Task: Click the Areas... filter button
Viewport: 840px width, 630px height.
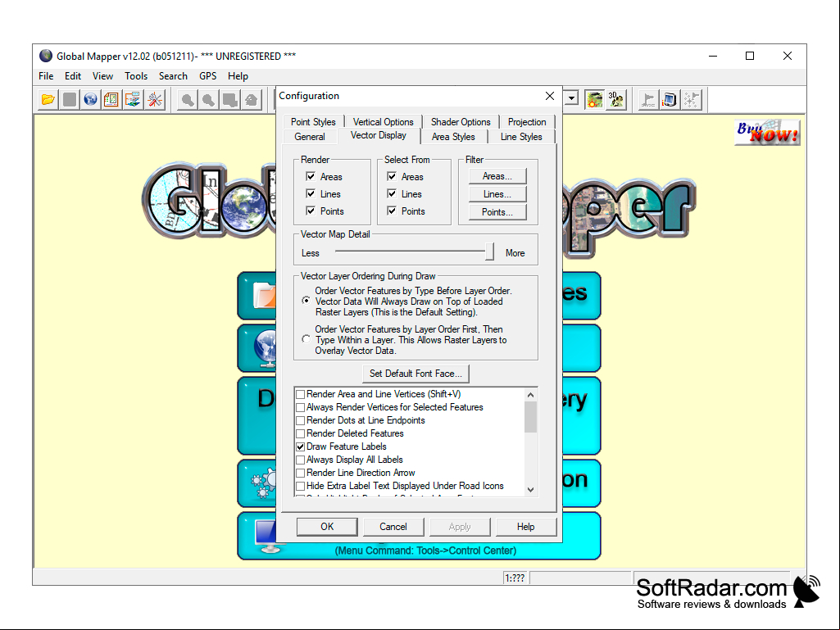Action: tap(497, 176)
